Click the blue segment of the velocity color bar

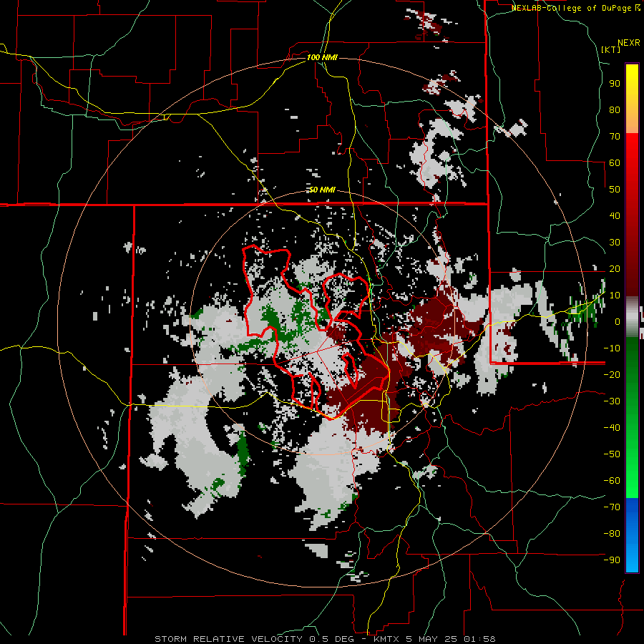(632, 535)
